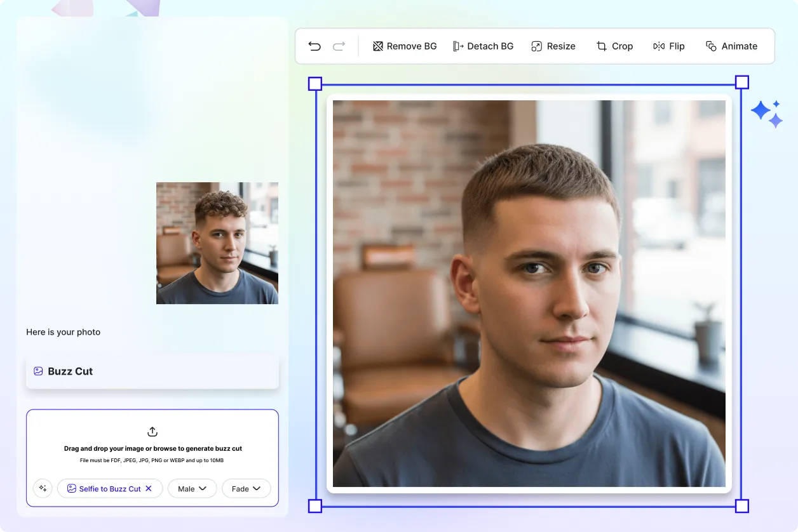The width and height of the screenshot is (798, 532).
Task: Open the Resize tool
Action: coord(553,46)
